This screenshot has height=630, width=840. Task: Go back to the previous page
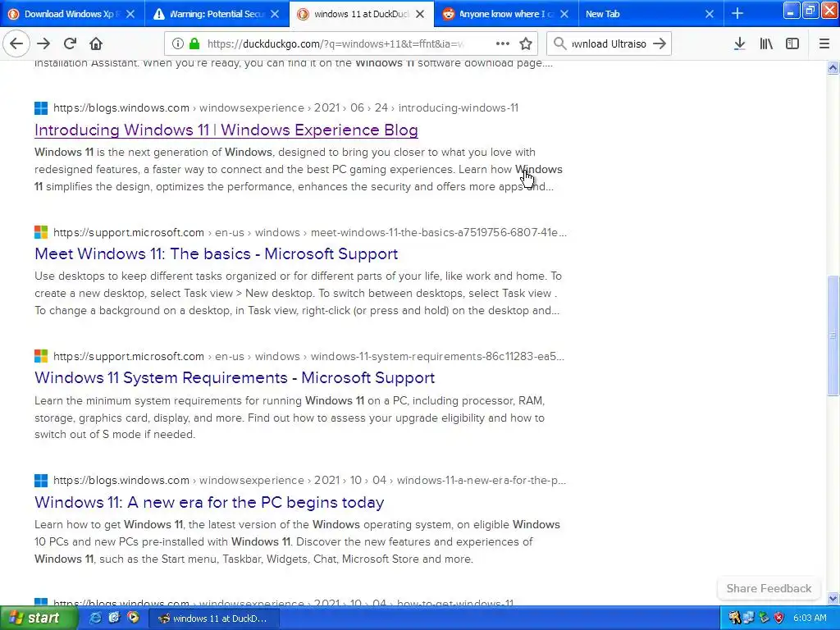point(16,43)
